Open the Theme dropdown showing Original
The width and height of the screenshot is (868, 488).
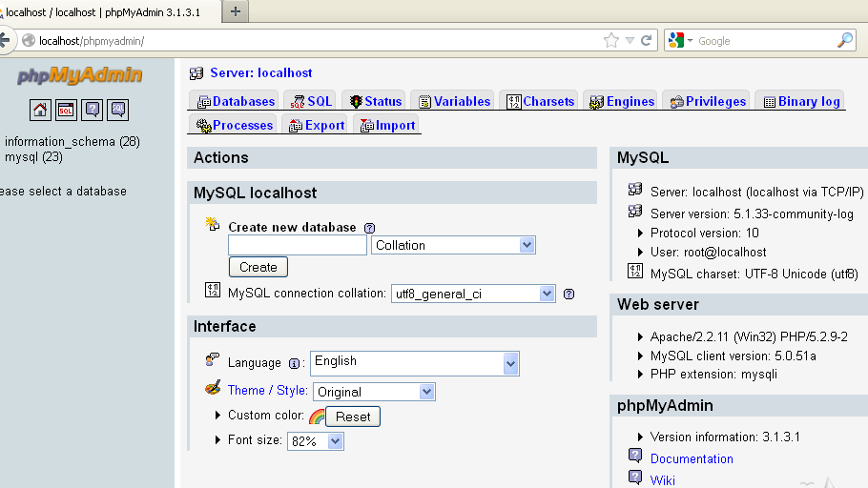[374, 392]
